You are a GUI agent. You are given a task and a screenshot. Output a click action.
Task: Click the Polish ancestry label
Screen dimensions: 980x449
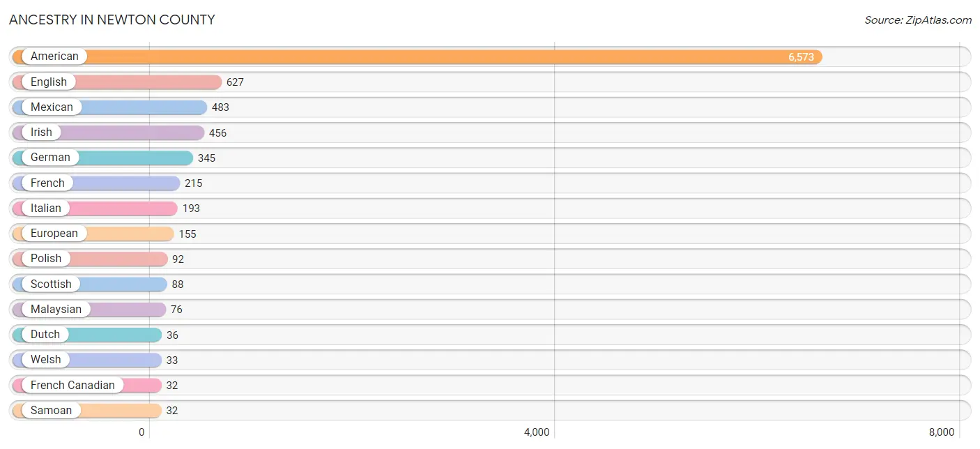[x=46, y=258]
